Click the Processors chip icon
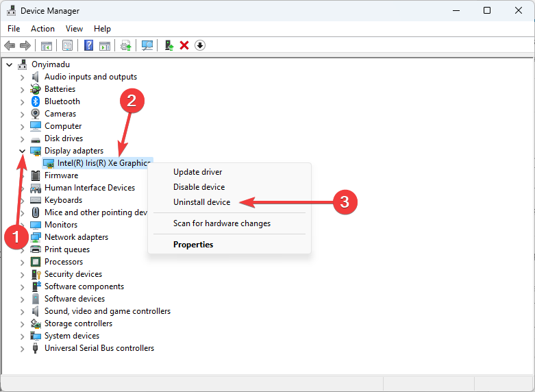 click(x=36, y=262)
